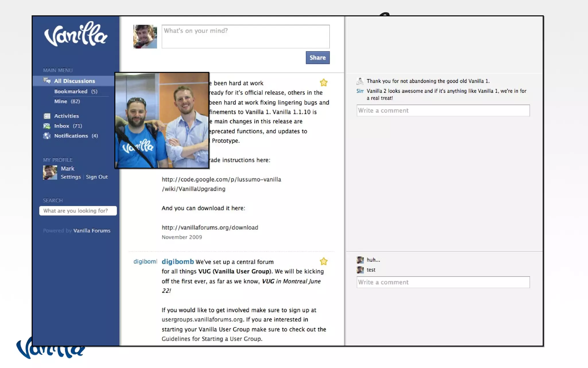This screenshot has width=588, height=368.
Task: Open Mark's profile avatar in sidebar
Action: click(50, 172)
